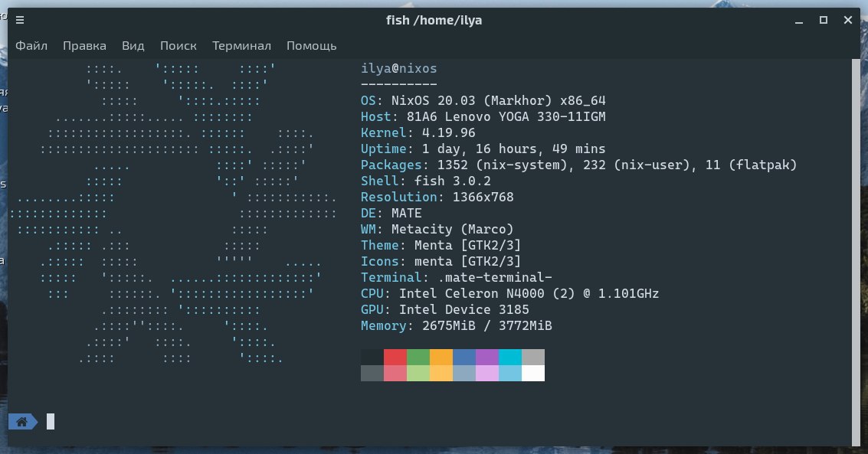The image size is (868, 454).
Task: Click the 'Icons: menta [GTK2/3]' line
Action: (x=441, y=261)
